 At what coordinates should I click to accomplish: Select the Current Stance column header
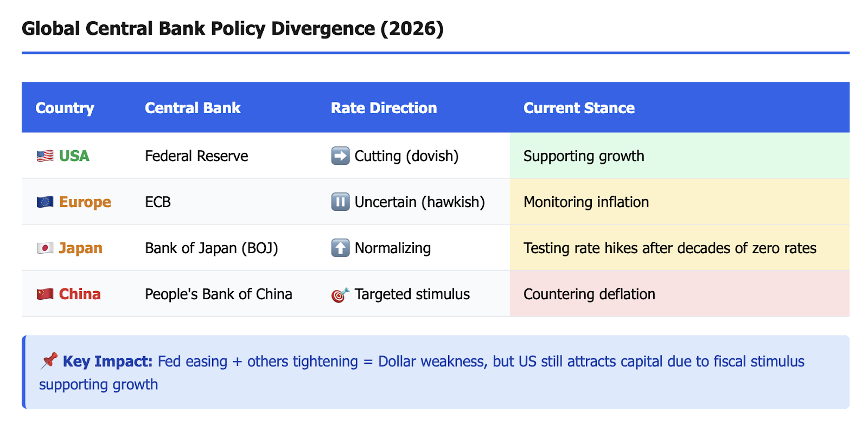[579, 108]
